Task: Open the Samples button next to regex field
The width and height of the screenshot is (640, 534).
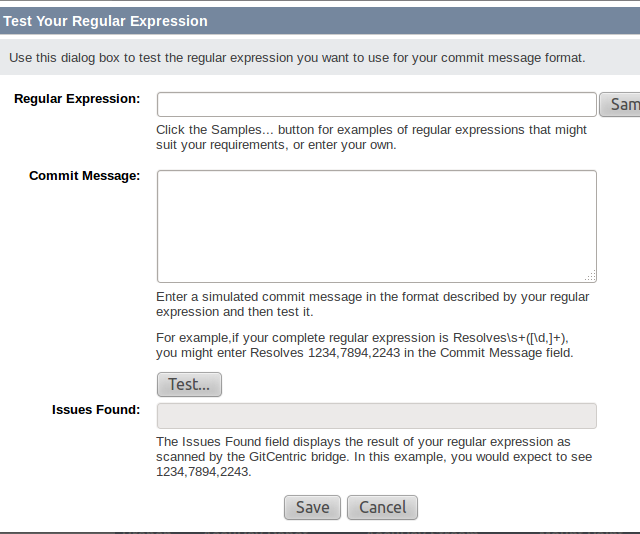Action: [620, 105]
